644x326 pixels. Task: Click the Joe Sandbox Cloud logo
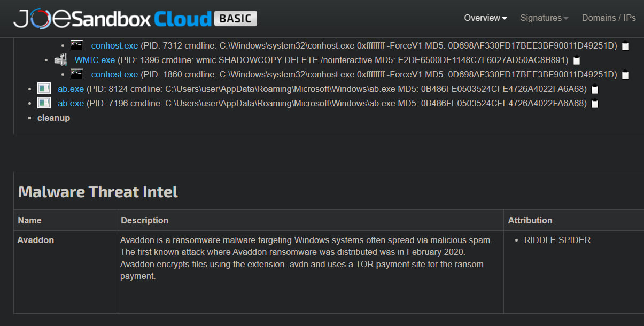135,19
